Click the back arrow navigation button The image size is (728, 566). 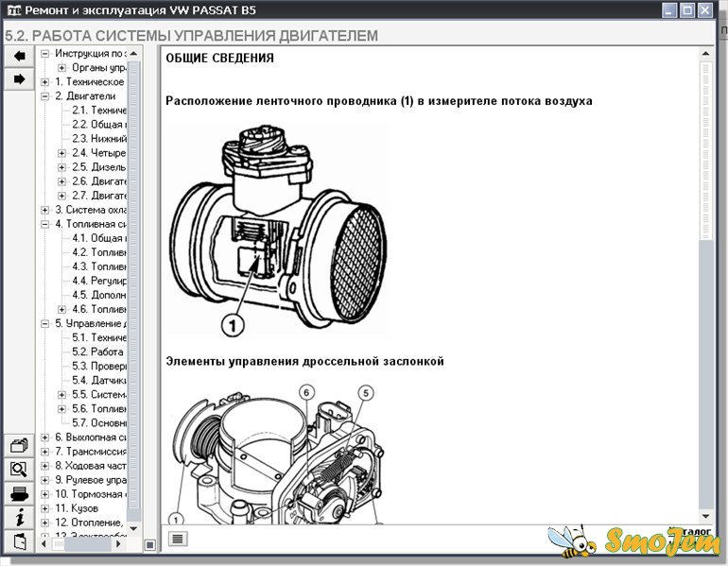pyautogui.click(x=20, y=57)
